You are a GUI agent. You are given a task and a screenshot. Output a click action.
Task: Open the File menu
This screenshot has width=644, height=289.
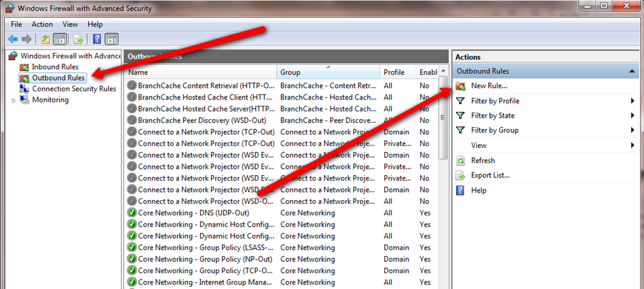16,25
